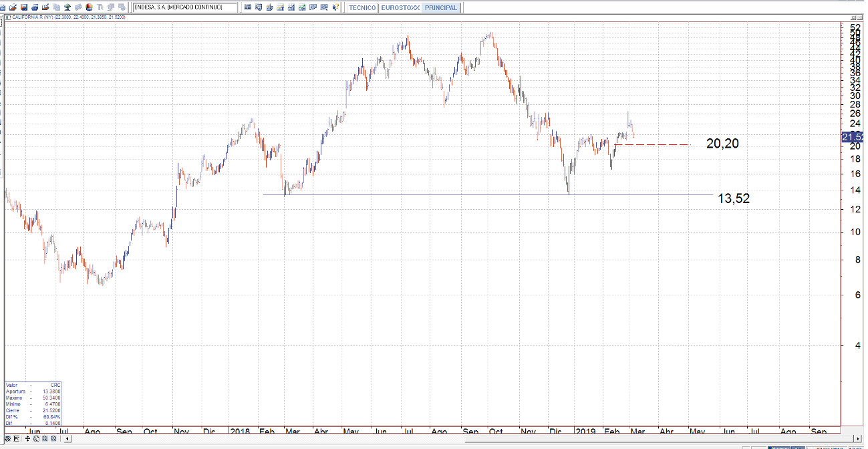Click the bottom toolbar icon left of zoom out

coord(36,438)
